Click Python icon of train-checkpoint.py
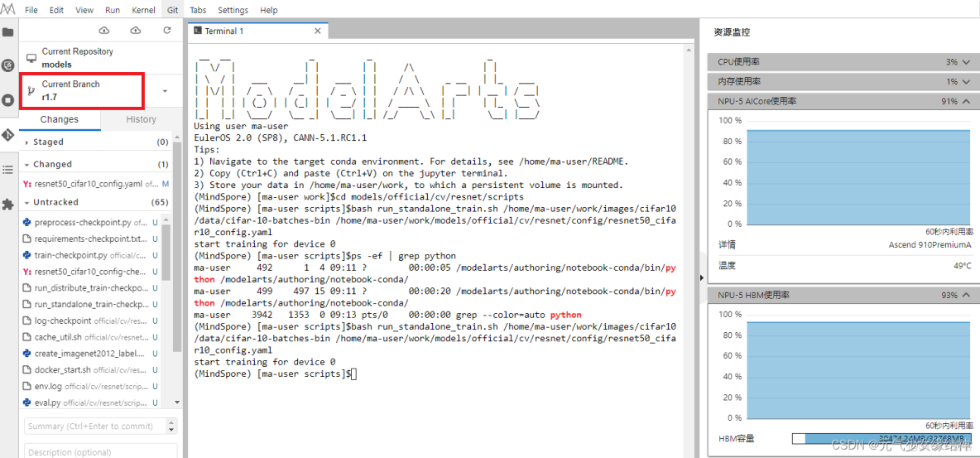The height and width of the screenshot is (458, 980). 27,255
